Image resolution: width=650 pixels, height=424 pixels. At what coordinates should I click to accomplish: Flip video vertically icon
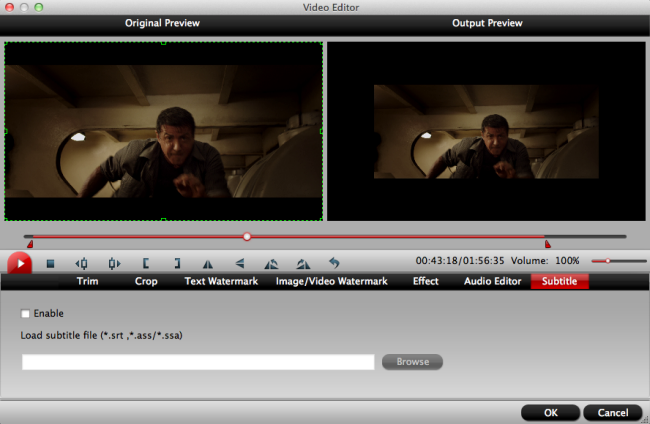click(240, 263)
